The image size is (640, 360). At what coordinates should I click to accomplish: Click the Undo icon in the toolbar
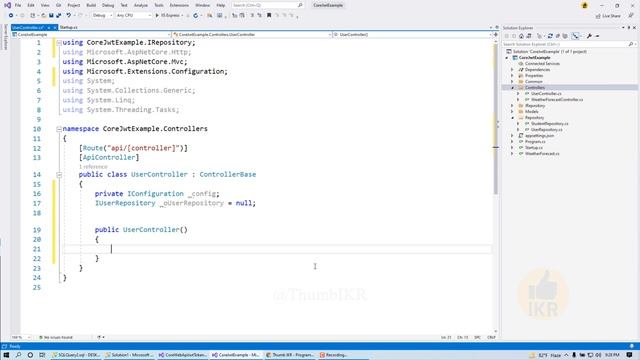click(69, 16)
